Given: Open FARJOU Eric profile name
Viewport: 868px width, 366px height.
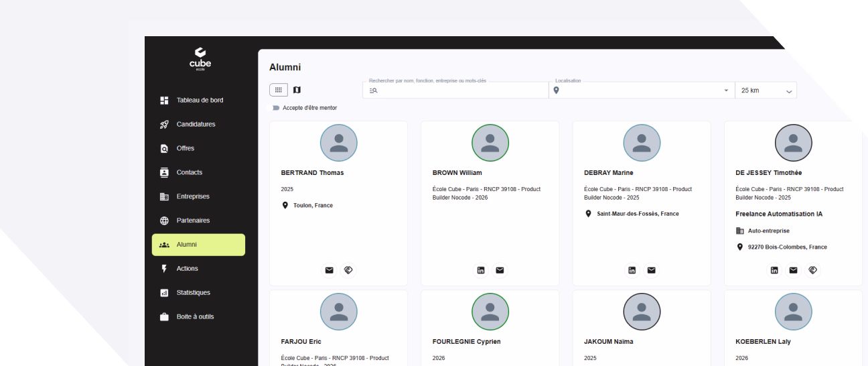Looking at the screenshot, I should [301, 342].
